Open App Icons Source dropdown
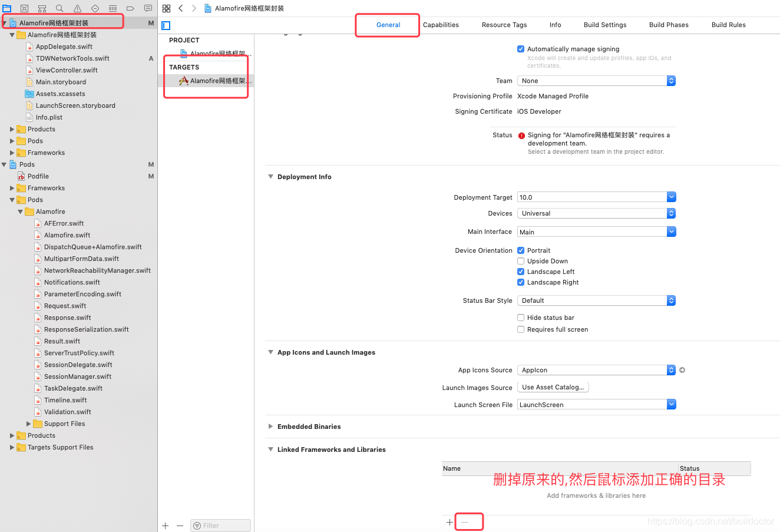The width and height of the screenshot is (780, 532). click(x=596, y=370)
